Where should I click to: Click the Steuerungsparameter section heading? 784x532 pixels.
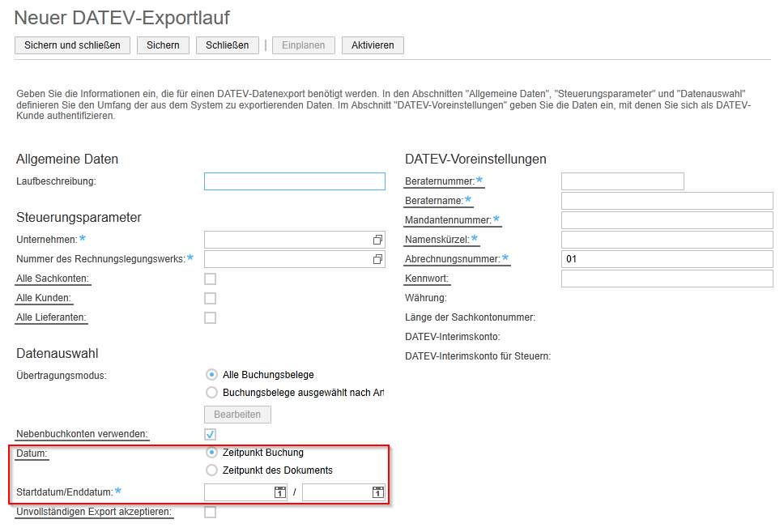point(79,218)
